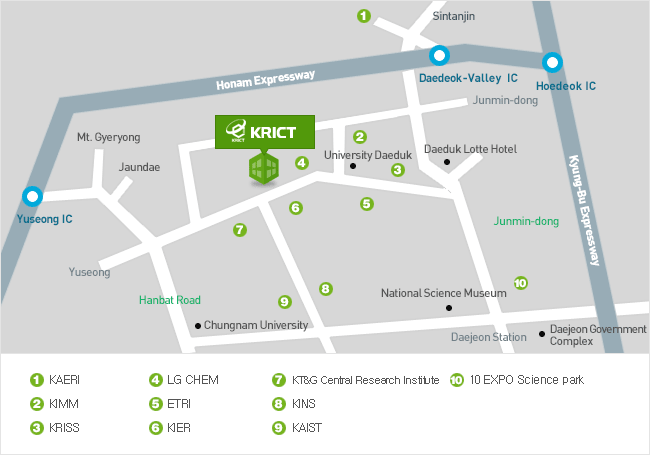Click legend icon 4 beside LG CHEM
Image resolution: width=650 pixels, height=455 pixels.
[x=155, y=380]
